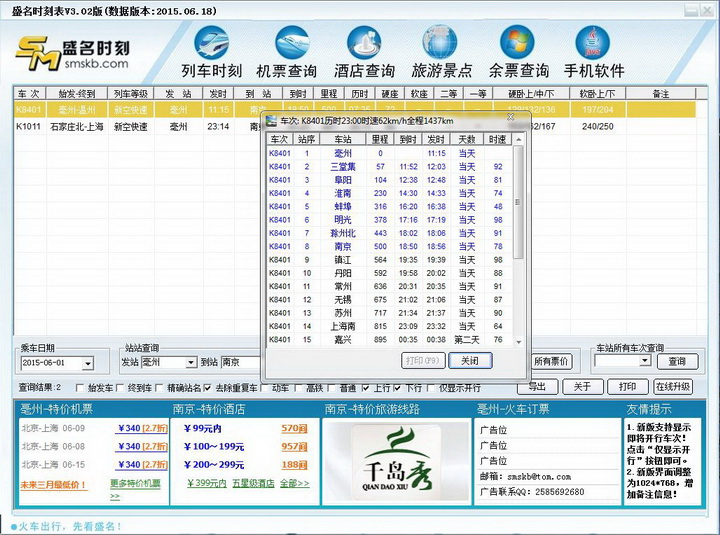Close the K8401 detail popup with X
This screenshot has width=720, height=535.
tap(510, 117)
